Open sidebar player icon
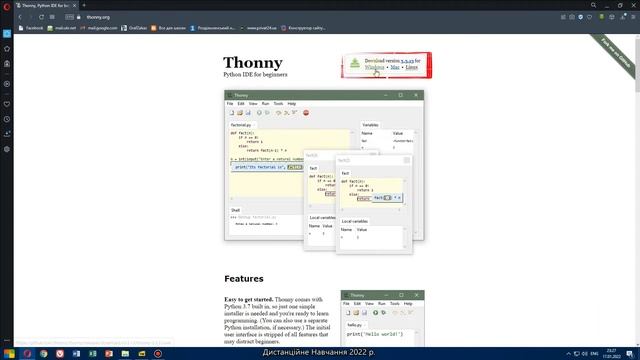 click(7, 84)
